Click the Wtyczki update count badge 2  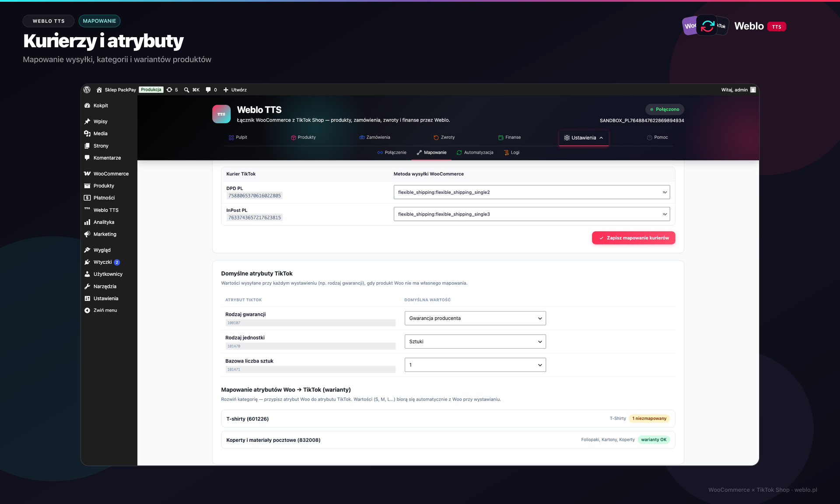click(117, 262)
